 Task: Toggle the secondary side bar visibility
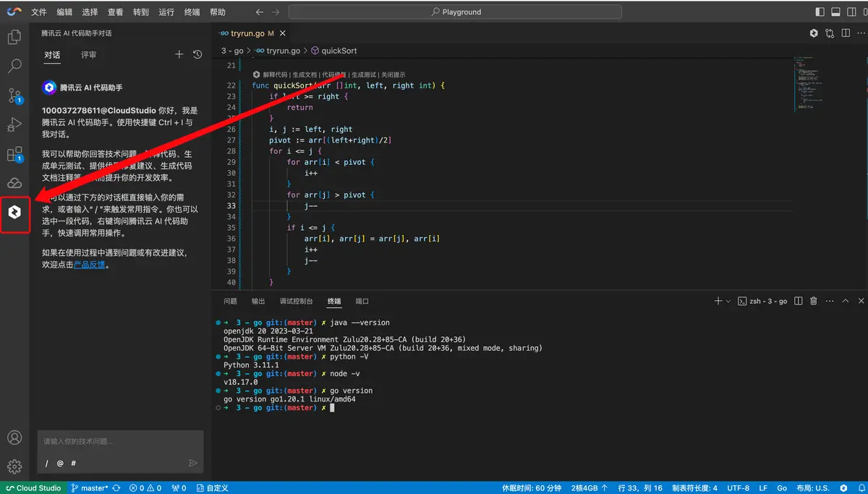coord(852,12)
